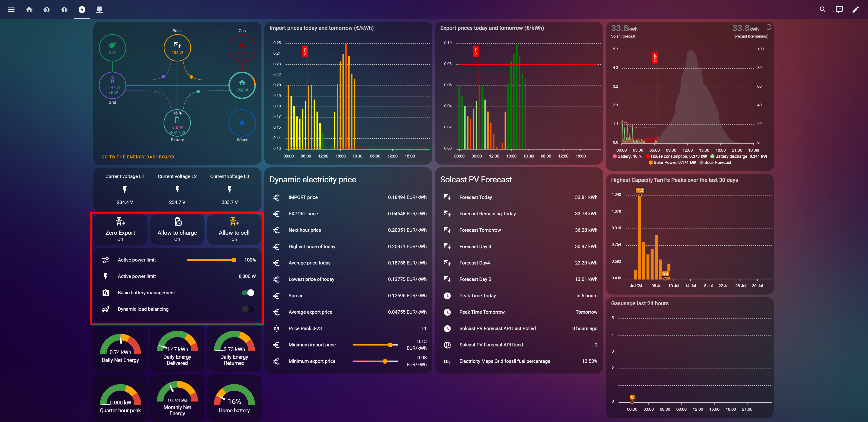Click the edit dashboard pencil icon
This screenshot has width=868, height=422.
(855, 9)
